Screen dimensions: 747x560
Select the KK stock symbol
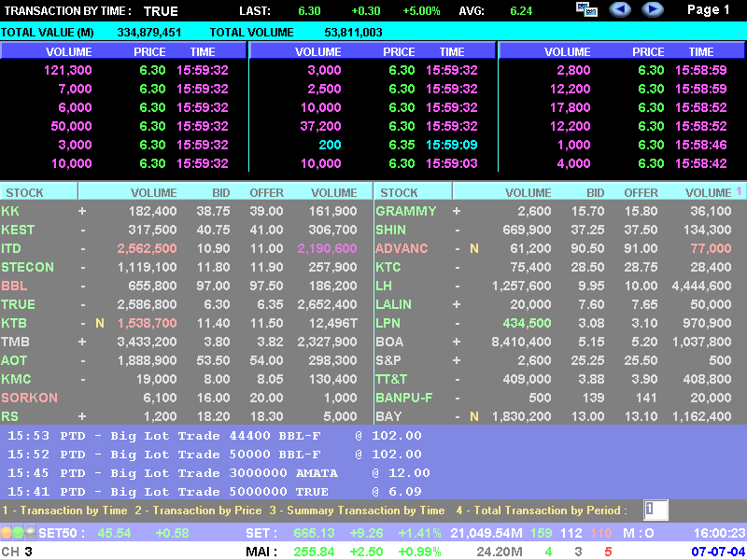click(10, 211)
